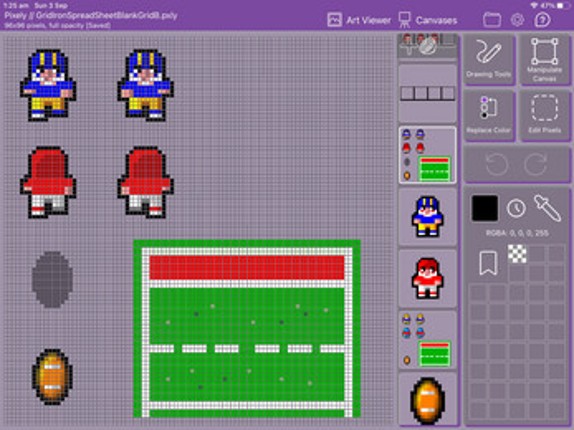Click the orange football sprite on canvas
574x430 pixels.
coord(52,377)
